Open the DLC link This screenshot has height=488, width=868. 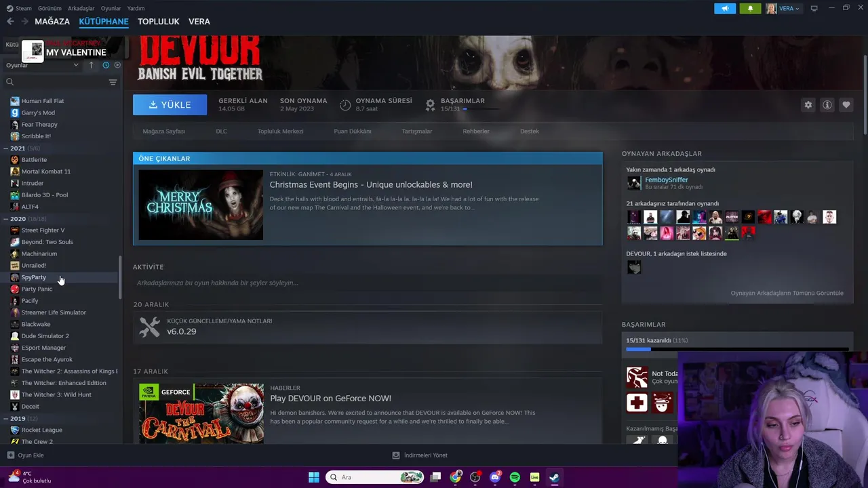point(221,131)
